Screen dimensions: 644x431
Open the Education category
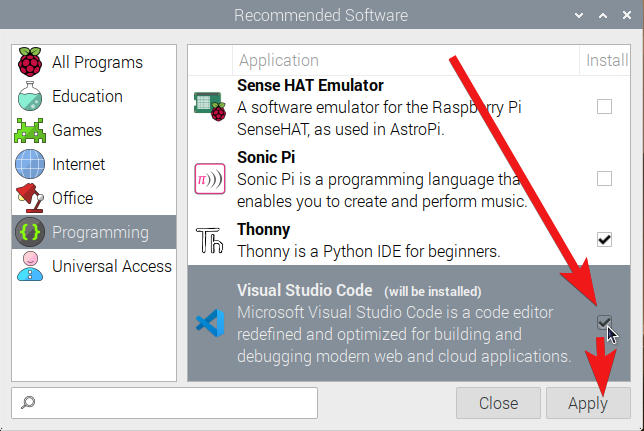tap(94, 96)
